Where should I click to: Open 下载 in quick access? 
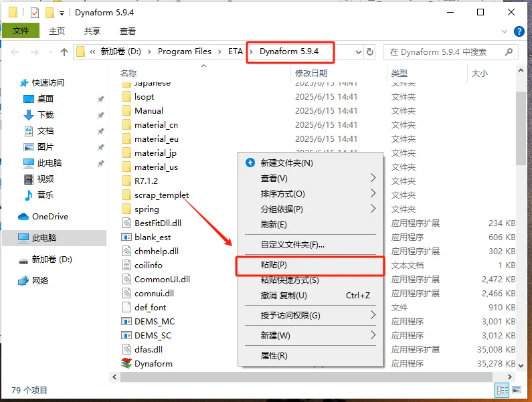click(x=45, y=114)
